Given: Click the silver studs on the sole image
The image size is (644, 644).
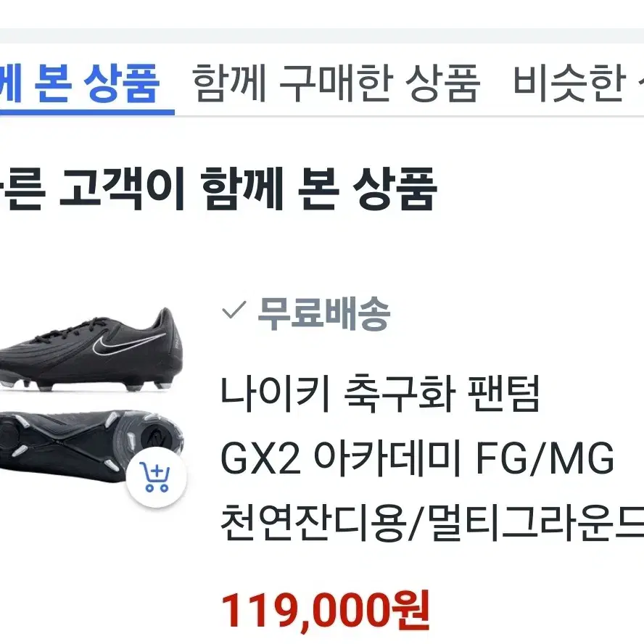Looking at the screenshot, I should click(x=112, y=419).
